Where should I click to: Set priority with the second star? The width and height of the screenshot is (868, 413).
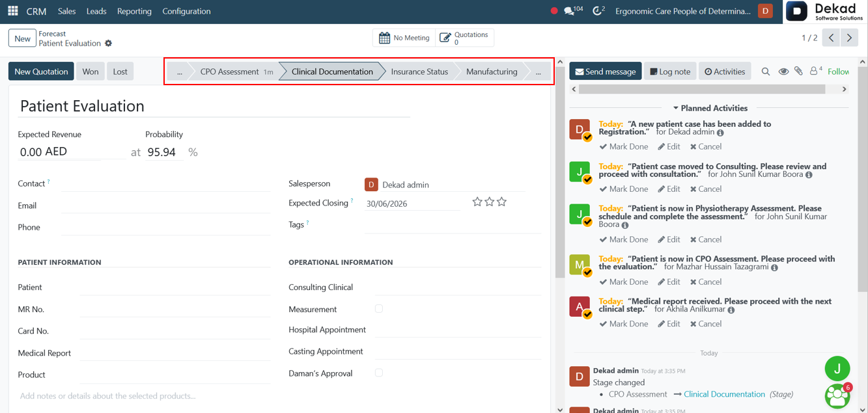point(490,202)
